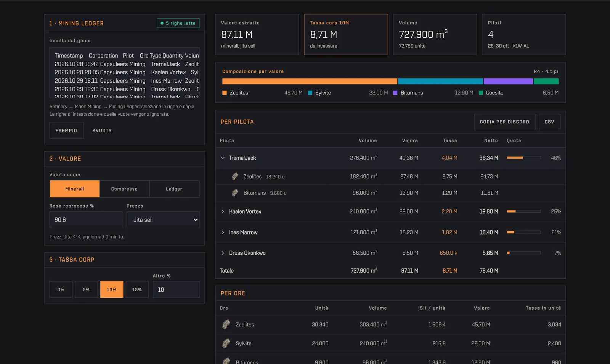Open the Prezzo Jita sell dropdown

pyautogui.click(x=163, y=220)
